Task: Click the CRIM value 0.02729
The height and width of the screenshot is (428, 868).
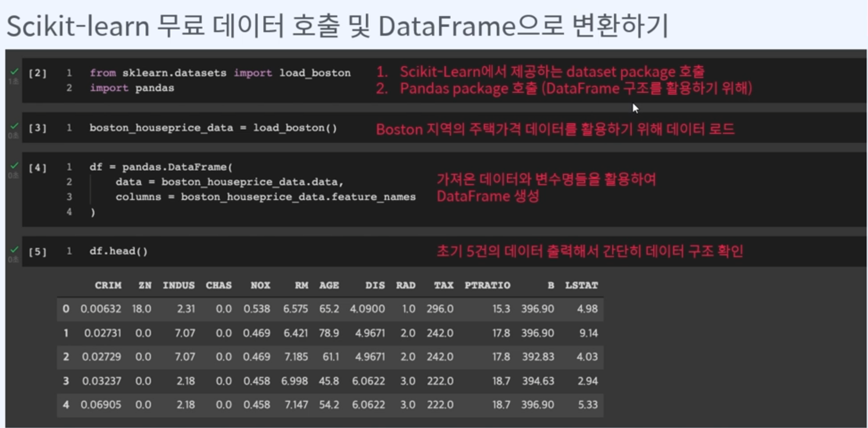Action: click(102, 357)
